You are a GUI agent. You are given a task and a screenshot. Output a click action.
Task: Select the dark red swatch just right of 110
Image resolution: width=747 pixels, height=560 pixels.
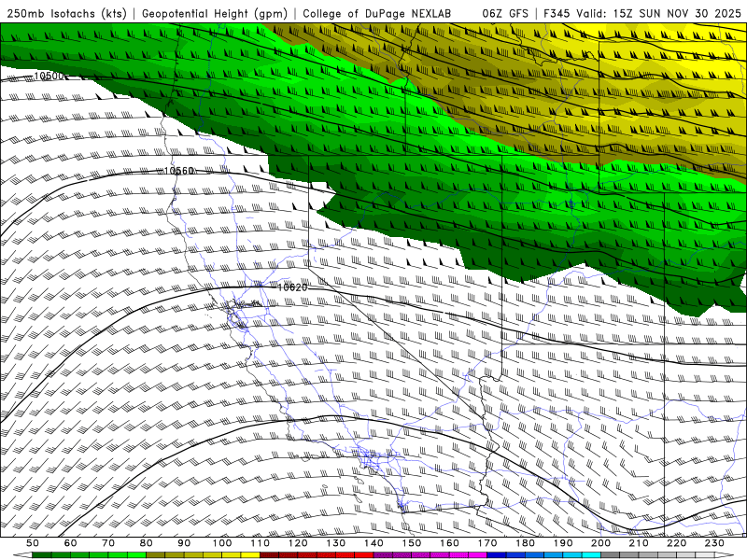click(269, 555)
